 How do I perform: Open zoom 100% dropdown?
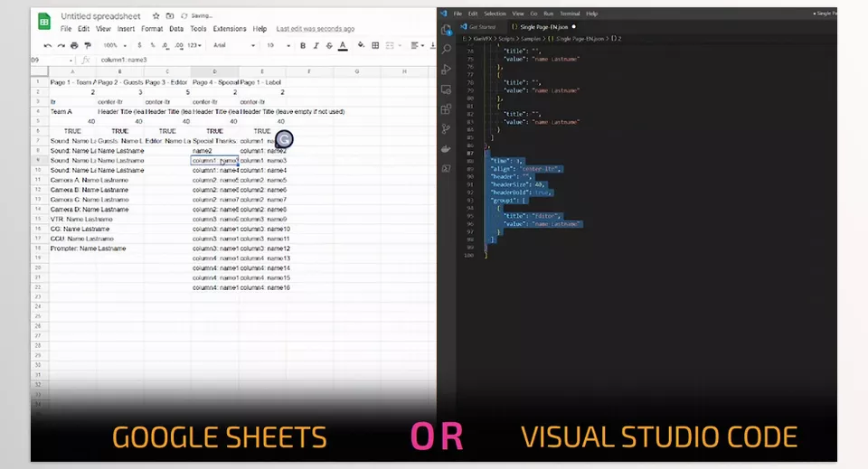click(x=115, y=45)
